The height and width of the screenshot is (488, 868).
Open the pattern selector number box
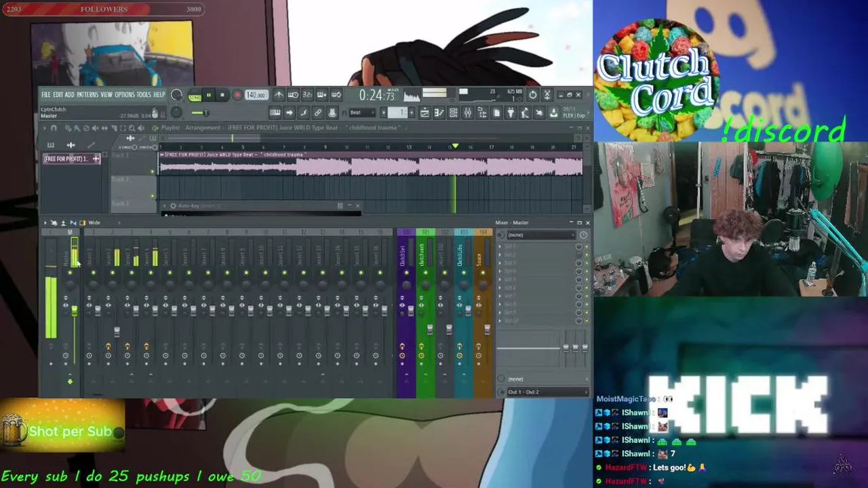[x=397, y=113]
